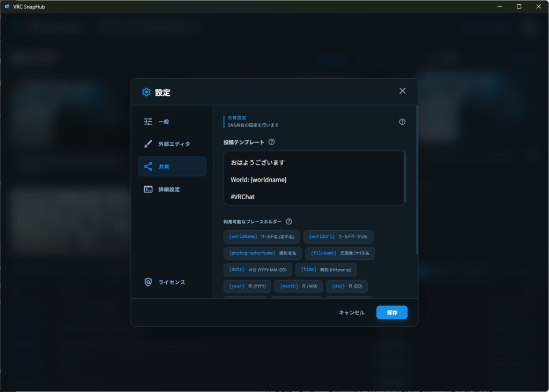Click the sliders icon next to 一般
The image size is (549, 392).
tap(148, 122)
